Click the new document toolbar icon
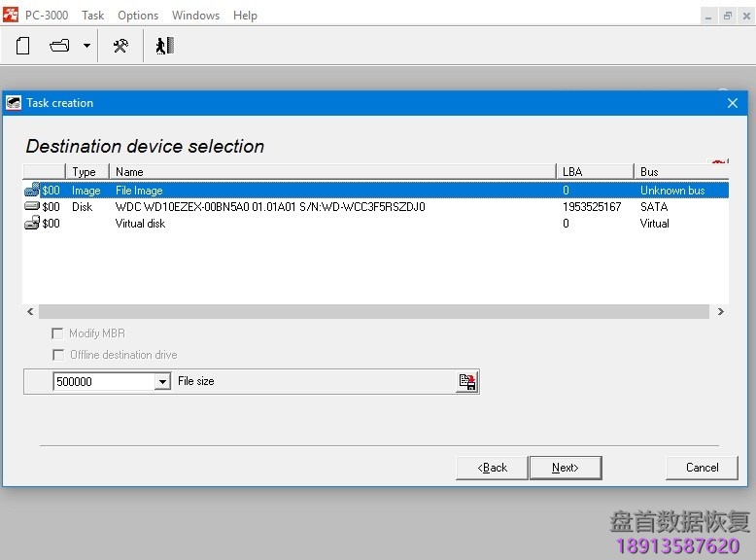 pyautogui.click(x=23, y=46)
